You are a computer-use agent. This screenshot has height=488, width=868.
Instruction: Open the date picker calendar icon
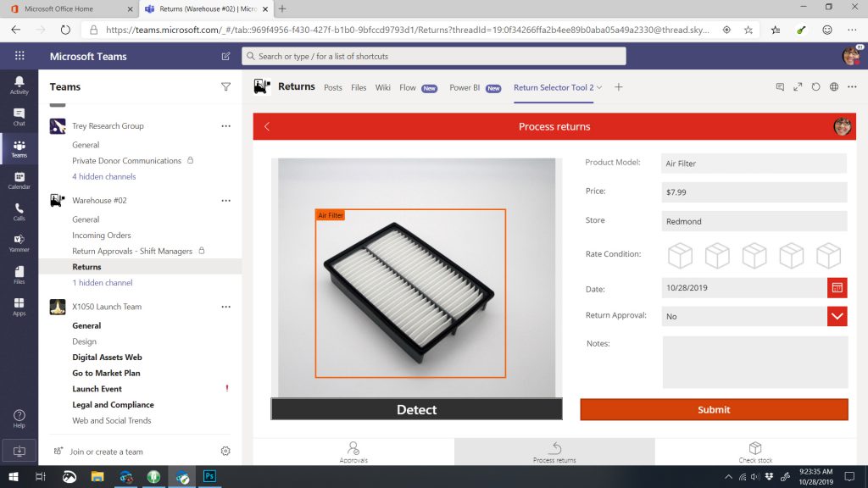[x=837, y=288]
